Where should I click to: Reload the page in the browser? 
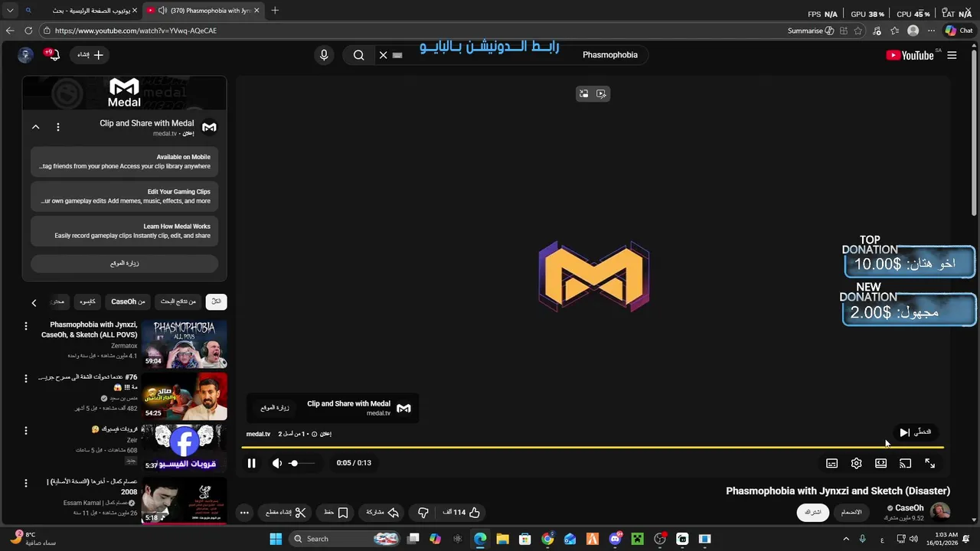click(x=28, y=31)
